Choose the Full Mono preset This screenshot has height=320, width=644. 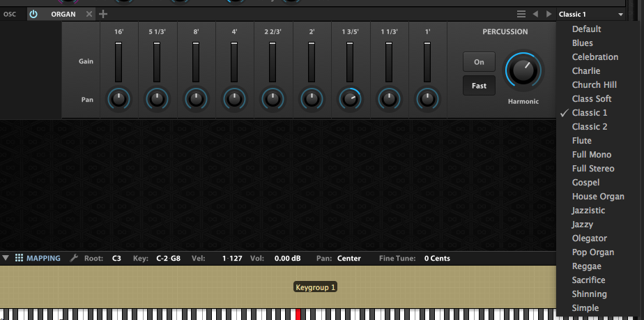coord(591,155)
